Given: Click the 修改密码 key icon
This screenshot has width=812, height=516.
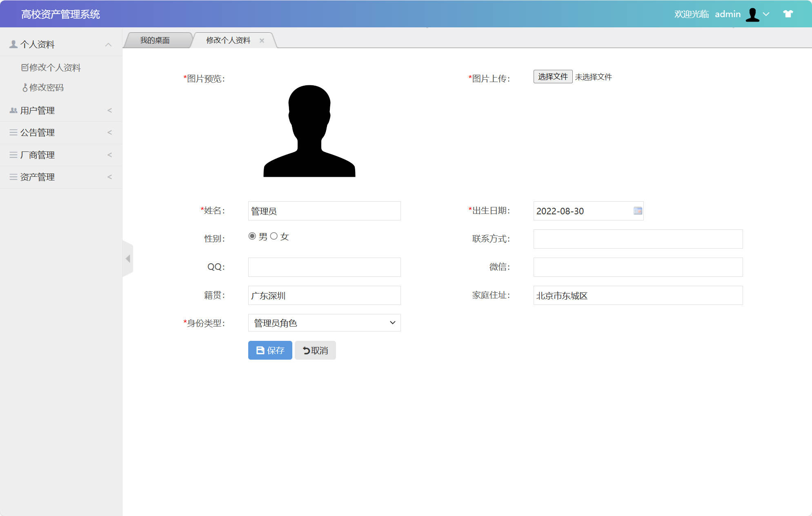Looking at the screenshot, I should (x=24, y=87).
